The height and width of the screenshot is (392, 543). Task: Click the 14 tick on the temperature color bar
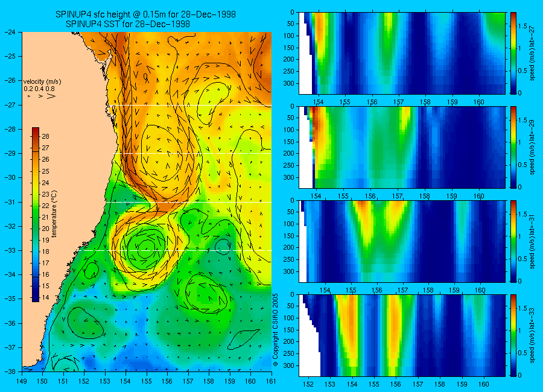coord(45,297)
